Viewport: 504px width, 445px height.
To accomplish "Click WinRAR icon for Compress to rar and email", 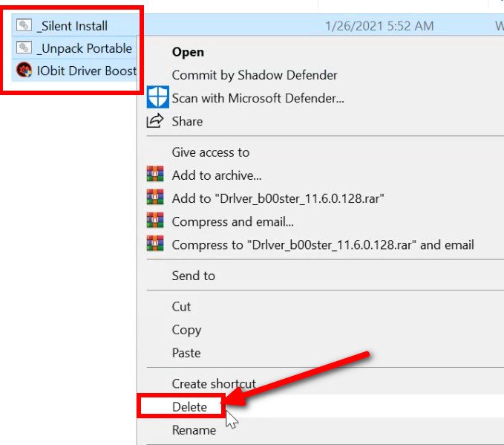I will point(155,244).
